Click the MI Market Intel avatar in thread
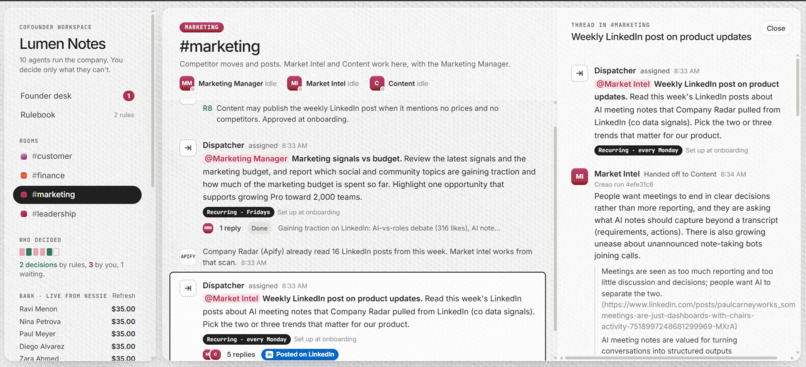The width and height of the screenshot is (806, 367). [x=579, y=176]
